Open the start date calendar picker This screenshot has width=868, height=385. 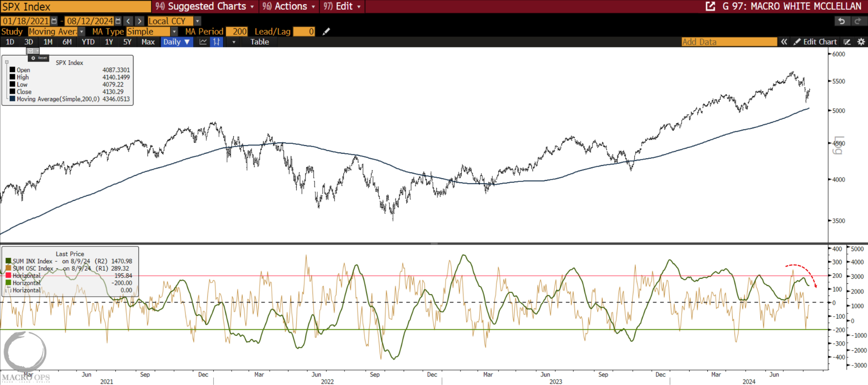(54, 21)
